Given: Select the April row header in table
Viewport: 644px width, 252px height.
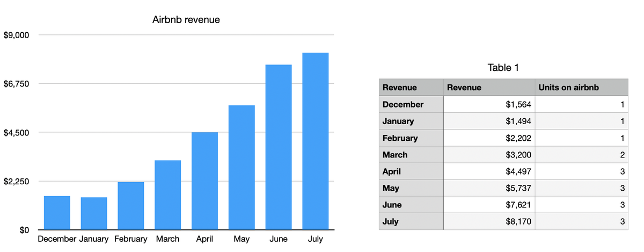Looking at the screenshot, I should click(412, 171).
